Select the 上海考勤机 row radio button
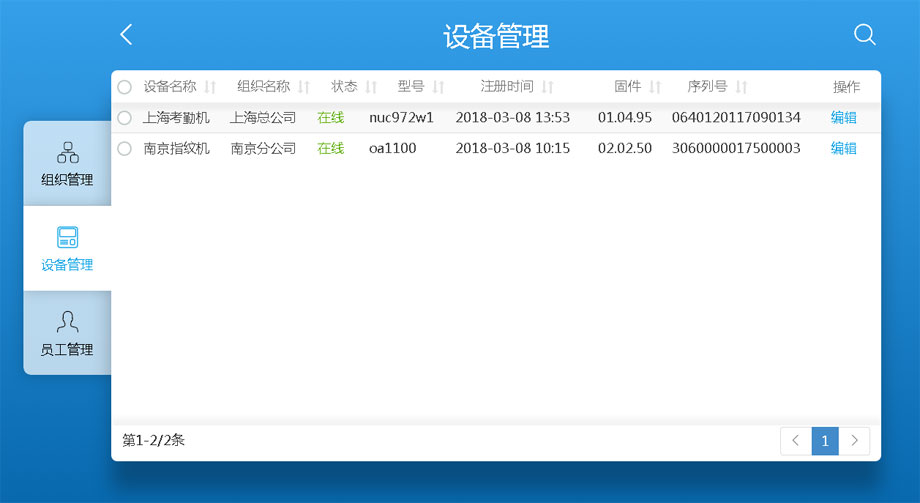 point(124,118)
